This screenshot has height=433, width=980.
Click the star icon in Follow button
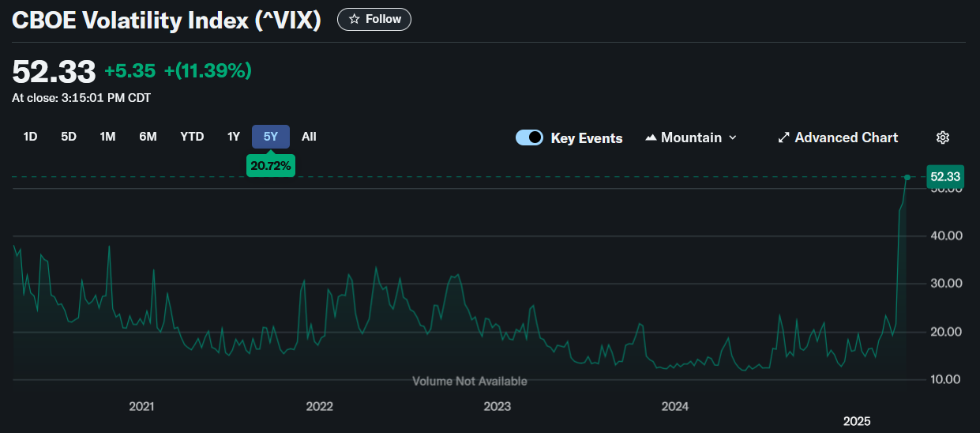click(355, 19)
